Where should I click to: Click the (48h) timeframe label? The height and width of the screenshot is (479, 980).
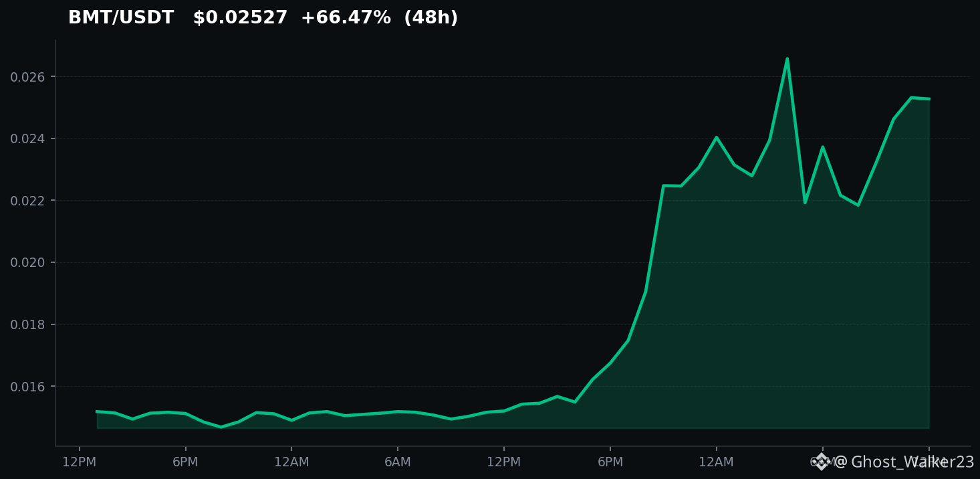tap(431, 18)
